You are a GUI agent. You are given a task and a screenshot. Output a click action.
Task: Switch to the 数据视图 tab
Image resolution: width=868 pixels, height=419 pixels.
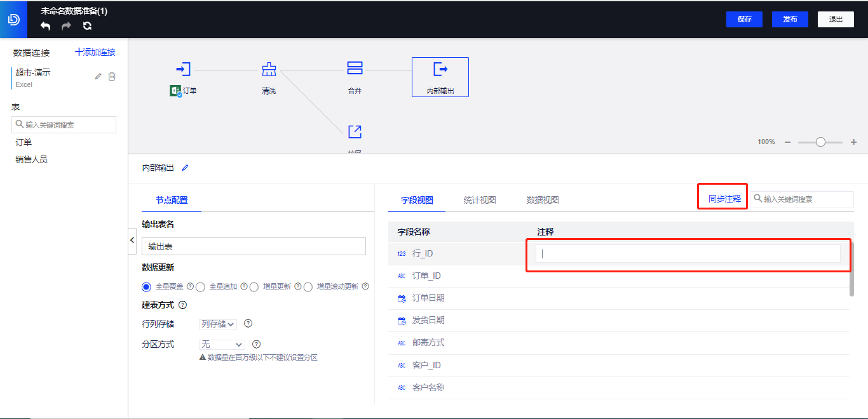[543, 199]
